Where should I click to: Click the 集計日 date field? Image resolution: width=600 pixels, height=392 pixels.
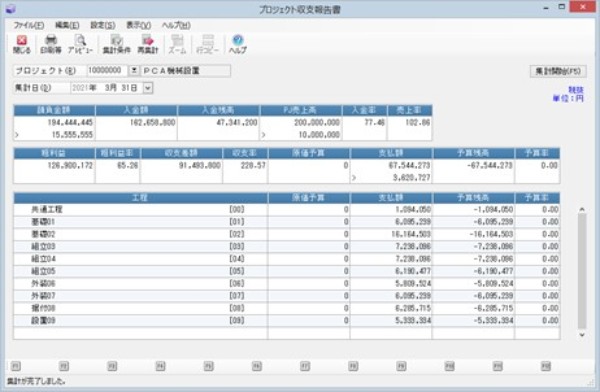107,88
